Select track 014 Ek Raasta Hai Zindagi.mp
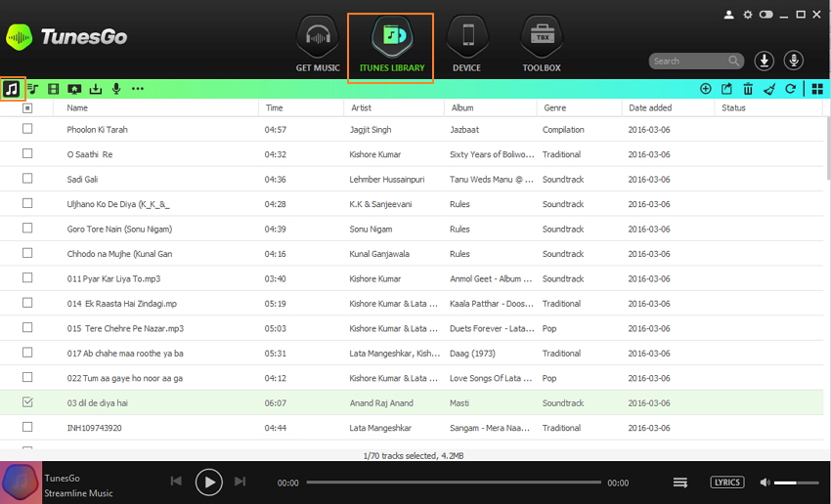The width and height of the screenshot is (831, 504). pyautogui.click(x=122, y=304)
